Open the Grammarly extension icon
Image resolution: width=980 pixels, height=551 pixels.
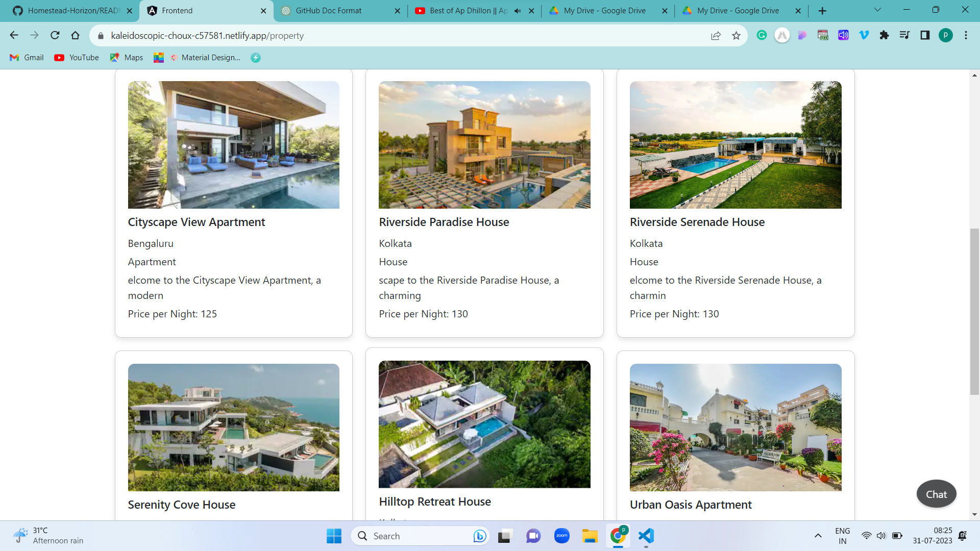(762, 36)
